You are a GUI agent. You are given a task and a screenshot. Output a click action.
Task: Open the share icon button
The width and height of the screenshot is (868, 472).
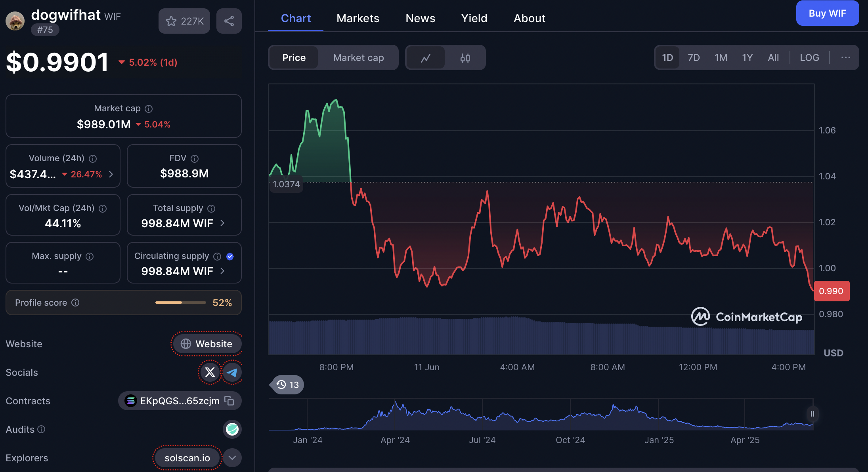pos(229,21)
